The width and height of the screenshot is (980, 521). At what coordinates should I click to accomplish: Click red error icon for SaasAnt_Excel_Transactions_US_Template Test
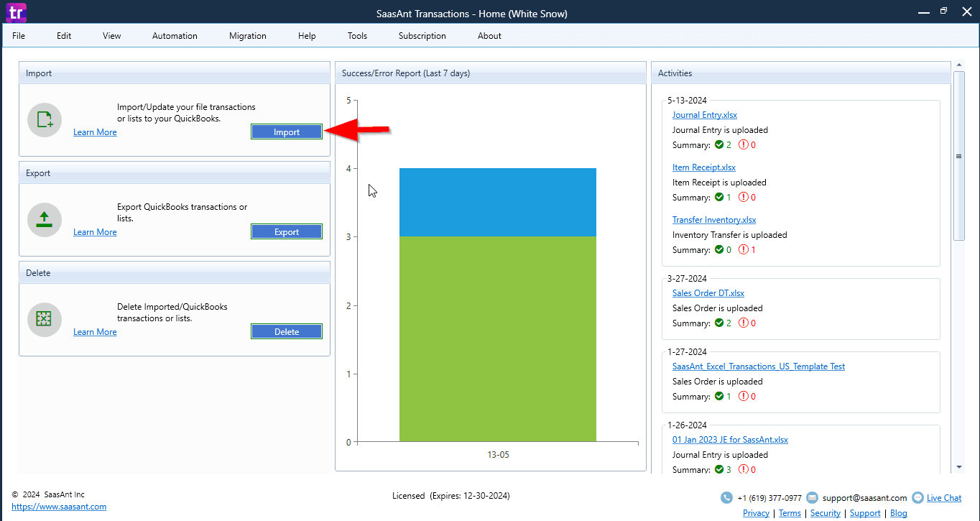pyautogui.click(x=744, y=397)
